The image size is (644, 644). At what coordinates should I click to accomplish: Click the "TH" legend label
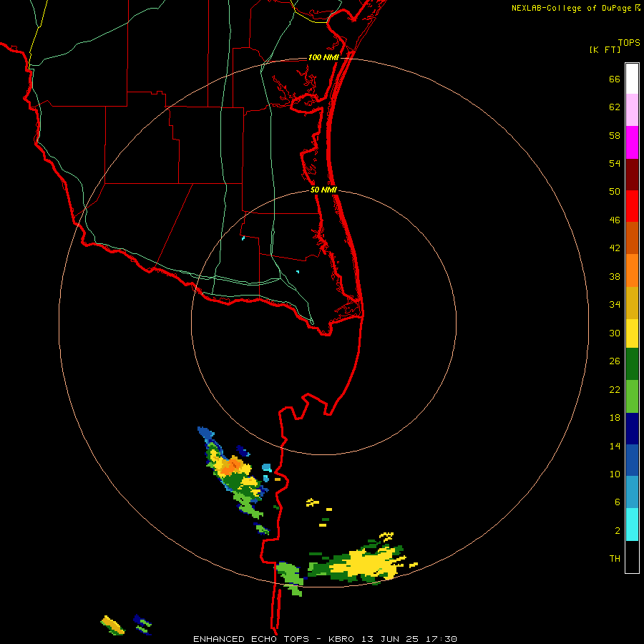(615, 559)
